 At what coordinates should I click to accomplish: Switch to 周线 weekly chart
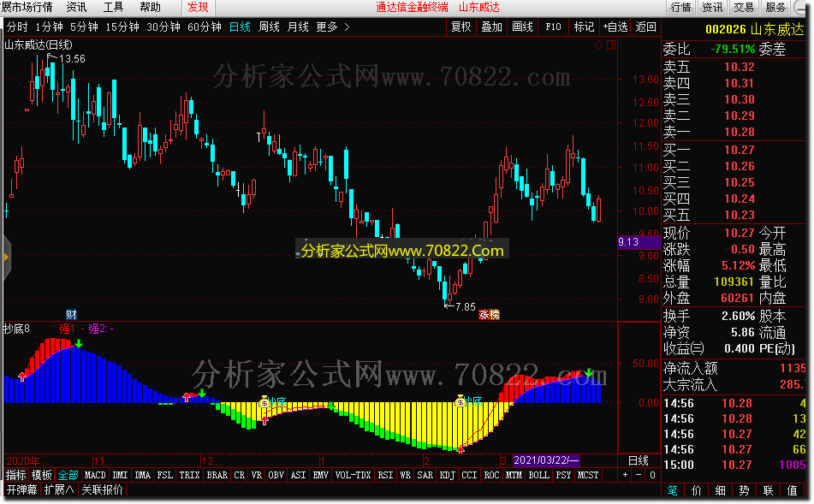[269, 27]
